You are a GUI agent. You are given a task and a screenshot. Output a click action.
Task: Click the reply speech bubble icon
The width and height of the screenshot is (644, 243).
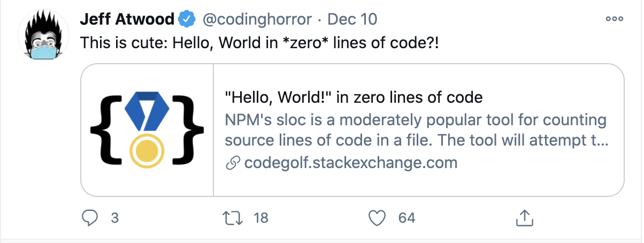[x=89, y=217]
